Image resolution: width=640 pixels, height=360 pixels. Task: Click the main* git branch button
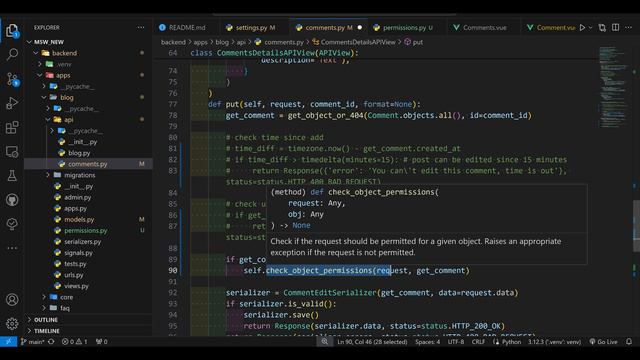point(32,342)
